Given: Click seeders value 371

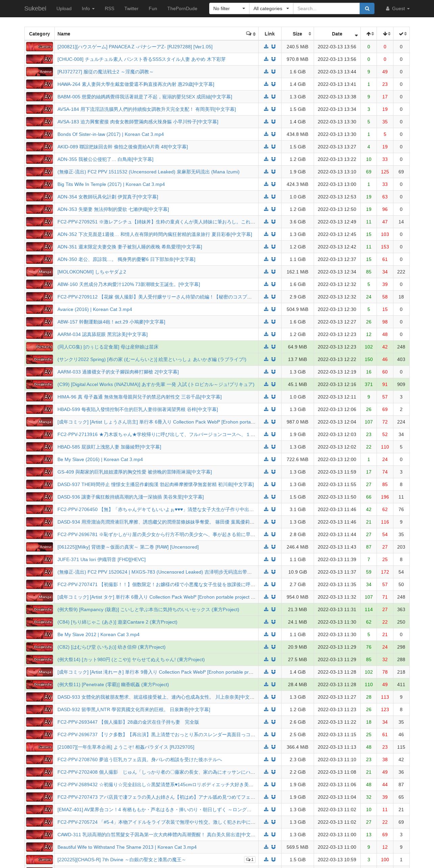Looking at the screenshot, I should [369, 384].
